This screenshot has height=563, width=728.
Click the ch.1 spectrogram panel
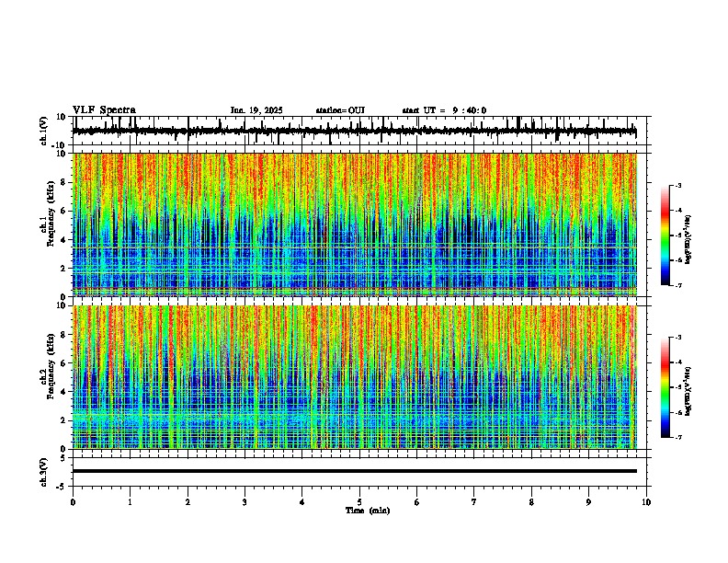355,224
